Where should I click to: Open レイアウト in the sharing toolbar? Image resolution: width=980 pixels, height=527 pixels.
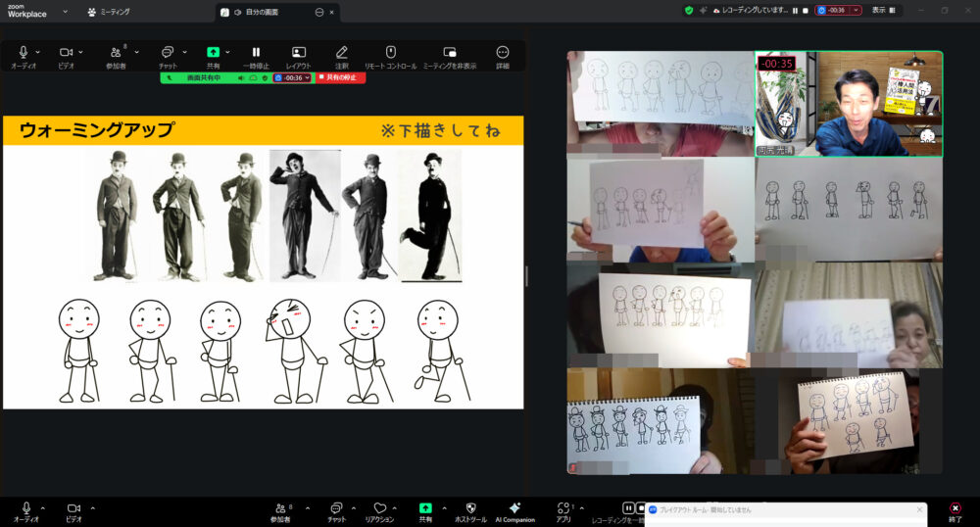tap(298, 52)
